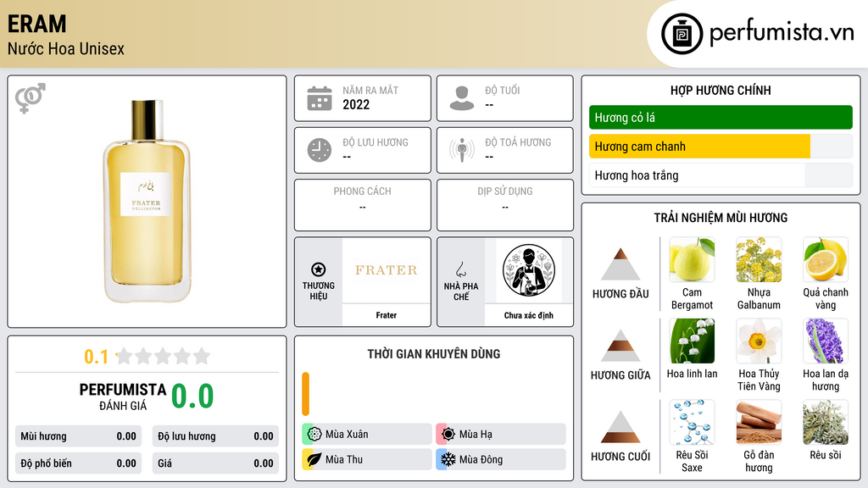Open the Cam Bergamot note thumbnail
The height and width of the screenshot is (488, 868).
[692, 259]
